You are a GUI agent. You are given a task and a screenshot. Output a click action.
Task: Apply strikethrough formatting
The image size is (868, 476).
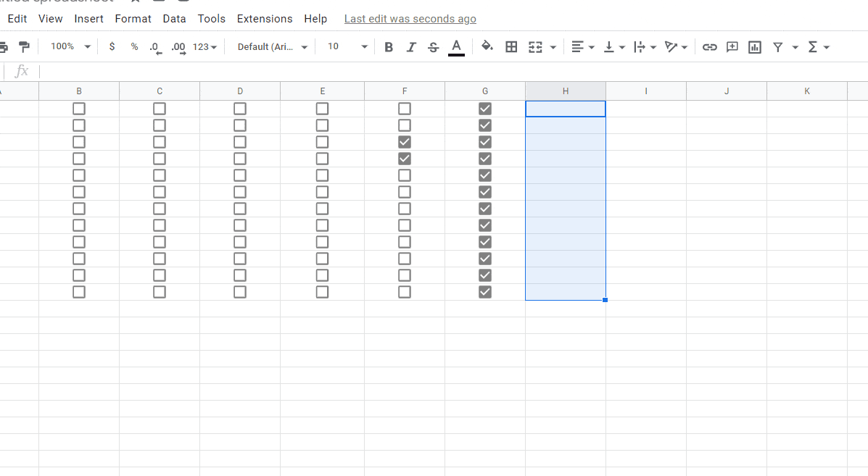pos(433,46)
